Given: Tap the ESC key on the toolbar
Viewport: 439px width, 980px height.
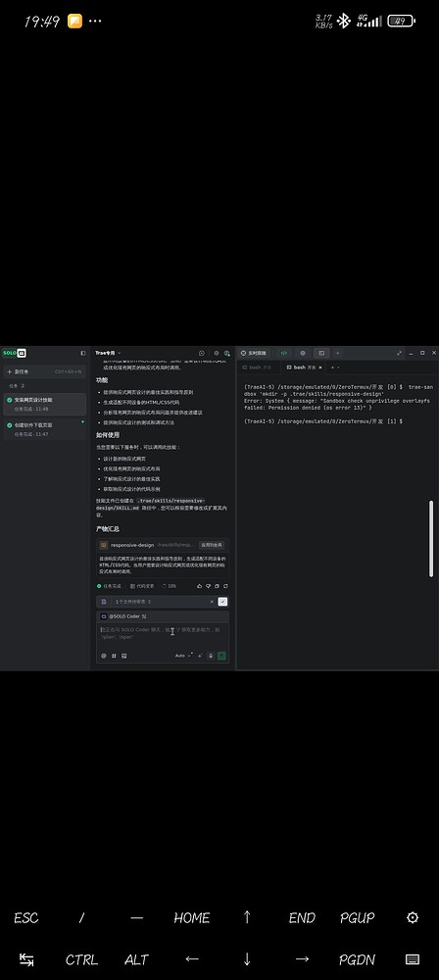Looking at the screenshot, I should coord(26,918).
